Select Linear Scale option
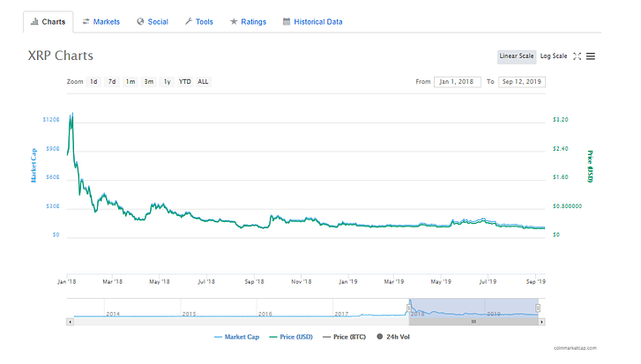 tap(517, 56)
